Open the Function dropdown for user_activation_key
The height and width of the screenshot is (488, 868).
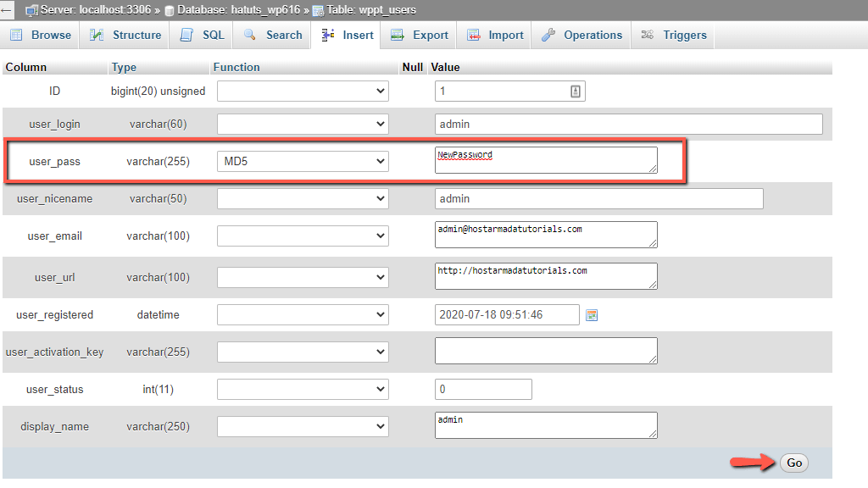click(x=303, y=352)
